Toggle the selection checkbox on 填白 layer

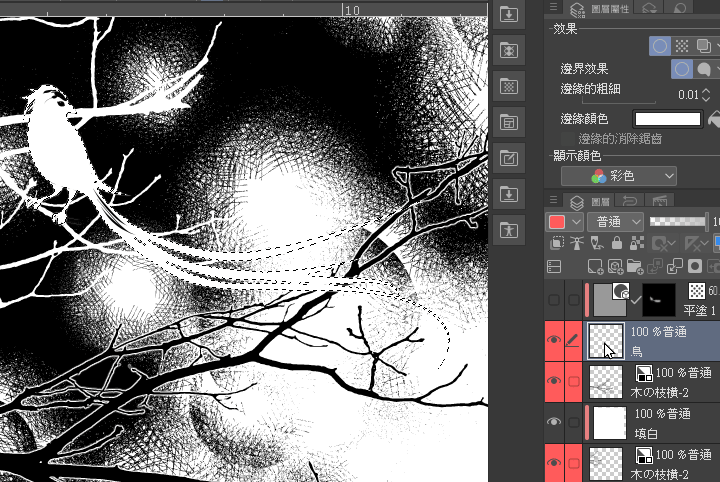[x=574, y=421]
